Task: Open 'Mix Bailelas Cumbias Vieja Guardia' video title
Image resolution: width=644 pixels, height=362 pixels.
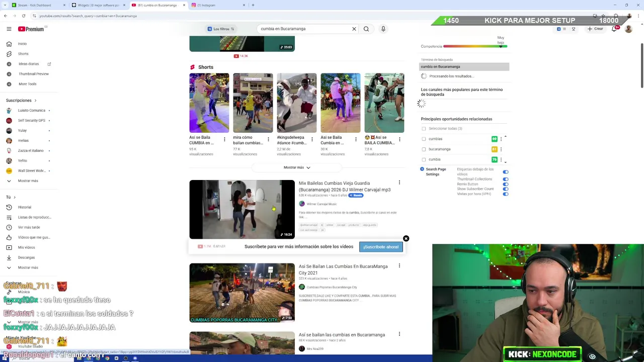Action: [345, 187]
